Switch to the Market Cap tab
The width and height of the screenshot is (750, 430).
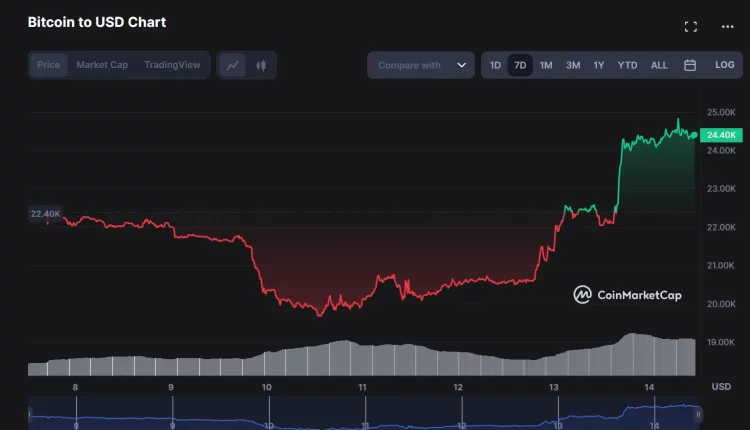[x=102, y=65]
